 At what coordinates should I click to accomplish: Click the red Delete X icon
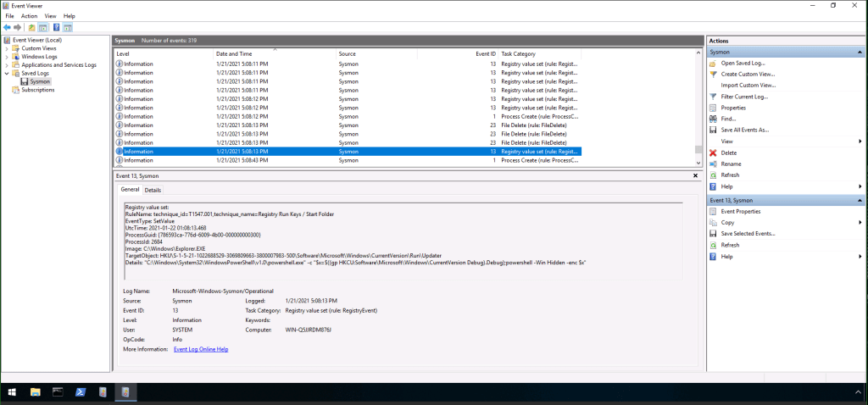713,153
